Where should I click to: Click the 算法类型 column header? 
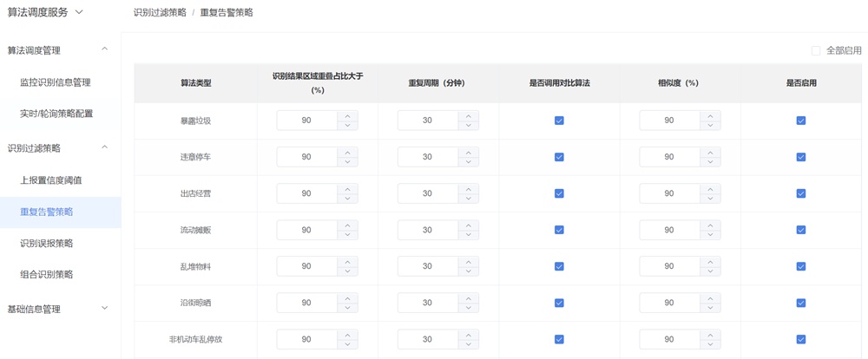pos(196,83)
